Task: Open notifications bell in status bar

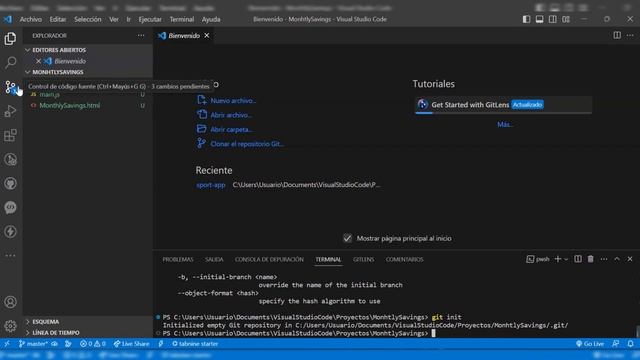Action: click(x=631, y=344)
